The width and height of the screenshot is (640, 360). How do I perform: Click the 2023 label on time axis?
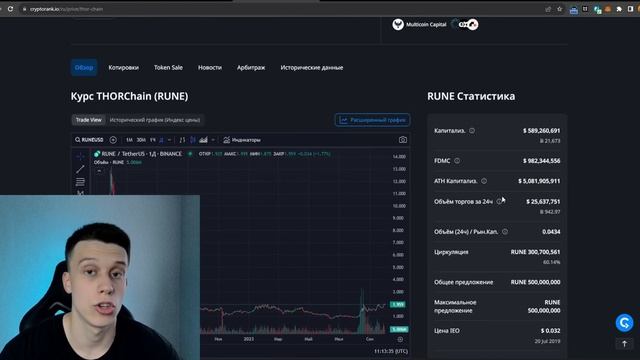click(x=249, y=339)
